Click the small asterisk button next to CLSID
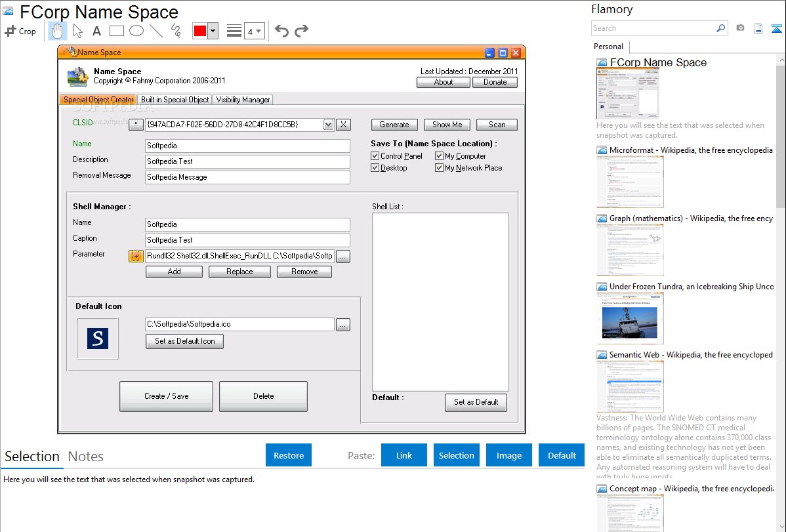 pyautogui.click(x=136, y=125)
